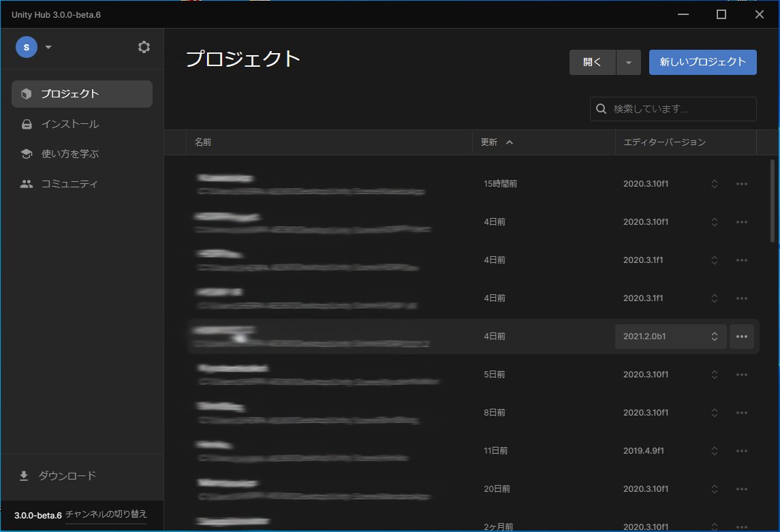Click エディターバージョン column header
The height and width of the screenshot is (532, 780).
point(685,142)
